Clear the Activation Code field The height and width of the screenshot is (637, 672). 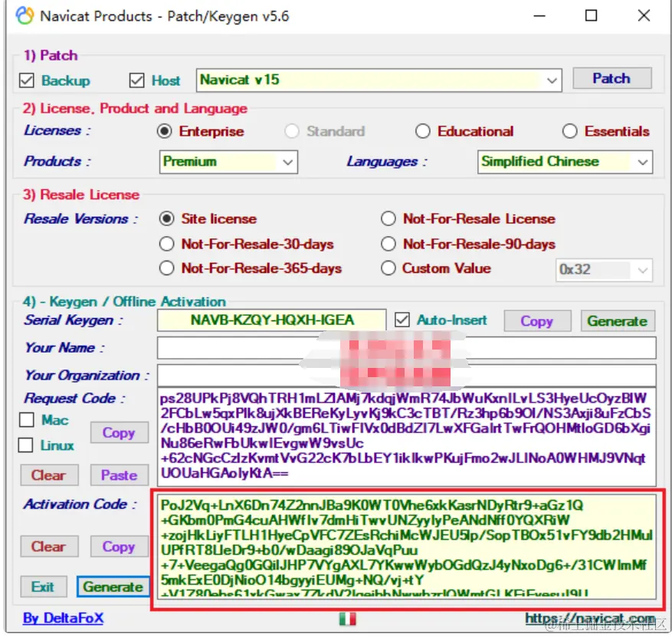[49, 547]
